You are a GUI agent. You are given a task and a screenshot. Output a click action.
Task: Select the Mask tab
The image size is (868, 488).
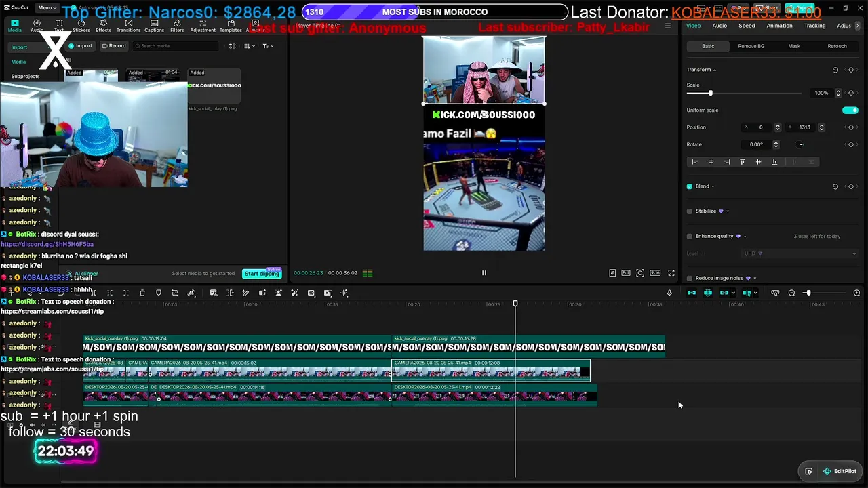(x=794, y=46)
